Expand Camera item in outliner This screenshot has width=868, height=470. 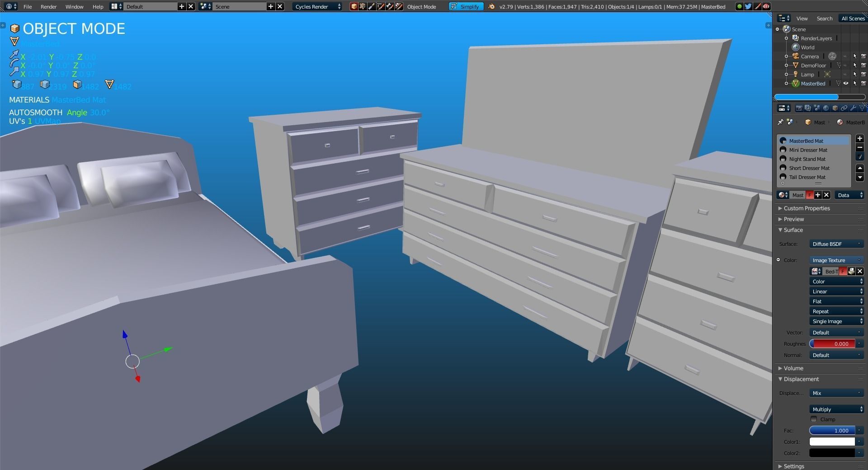point(787,56)
